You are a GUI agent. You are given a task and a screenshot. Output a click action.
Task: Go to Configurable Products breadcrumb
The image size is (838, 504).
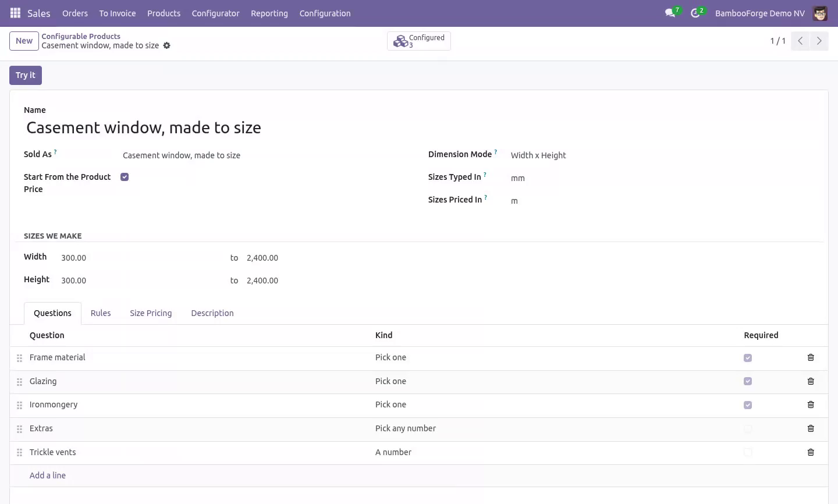point(81,36)
